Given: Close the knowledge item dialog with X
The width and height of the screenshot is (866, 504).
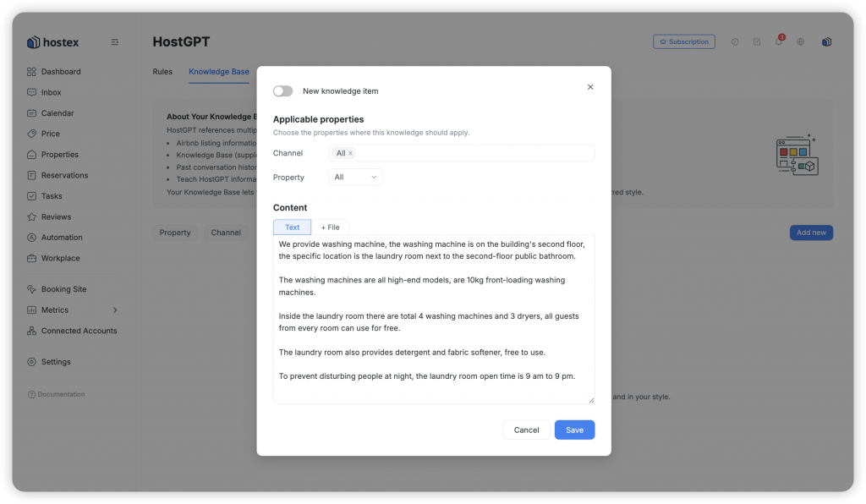Looking at the screenshot, I should point(590,87).
